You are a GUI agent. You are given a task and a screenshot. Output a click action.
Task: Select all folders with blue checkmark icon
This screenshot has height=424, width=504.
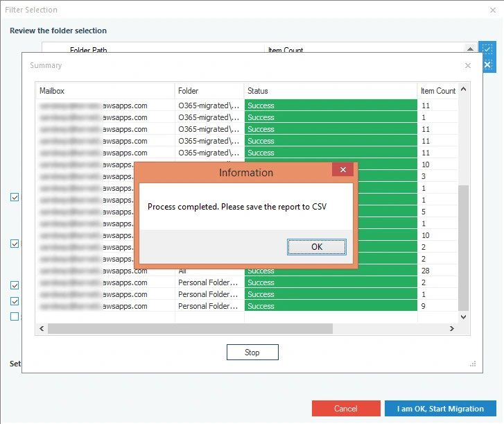(x=487, y=49)
